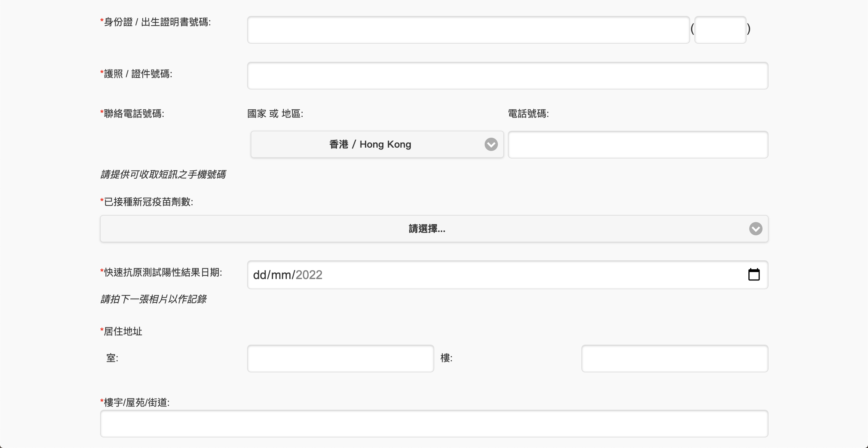Click the Hong Kong dropdown chevron icon
868x448 pixels.
(x=491, y=145)
